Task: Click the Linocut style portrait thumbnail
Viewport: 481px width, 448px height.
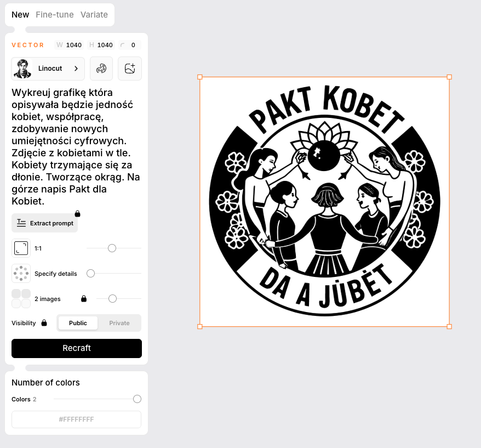Action: 22,69
